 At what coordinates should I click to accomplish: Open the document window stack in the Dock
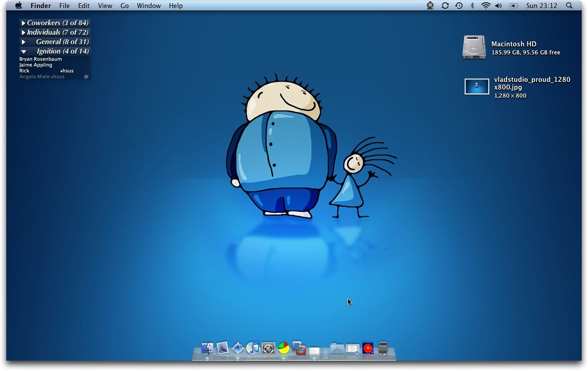point(352,349)
